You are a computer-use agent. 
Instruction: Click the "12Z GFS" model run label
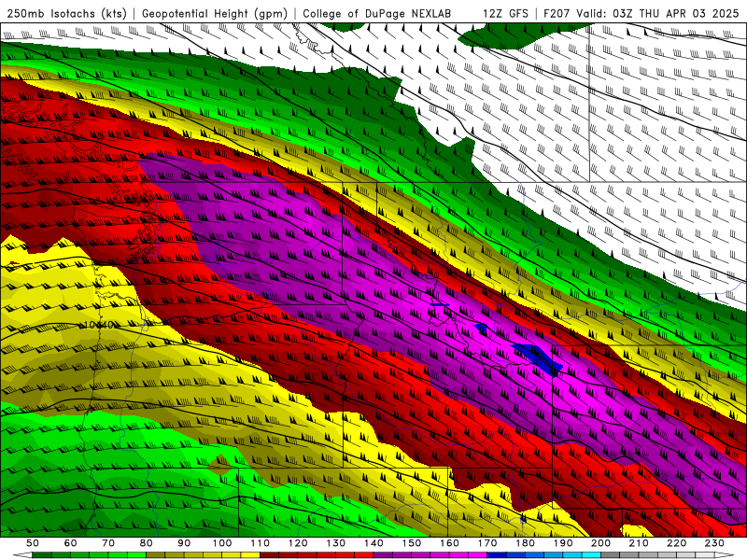tap(505, 13)
